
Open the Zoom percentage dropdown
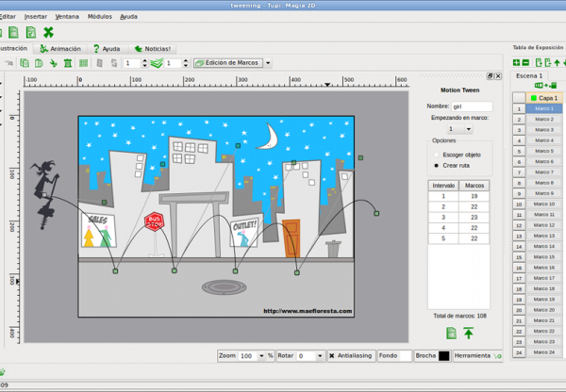click(x=261, y=356)
